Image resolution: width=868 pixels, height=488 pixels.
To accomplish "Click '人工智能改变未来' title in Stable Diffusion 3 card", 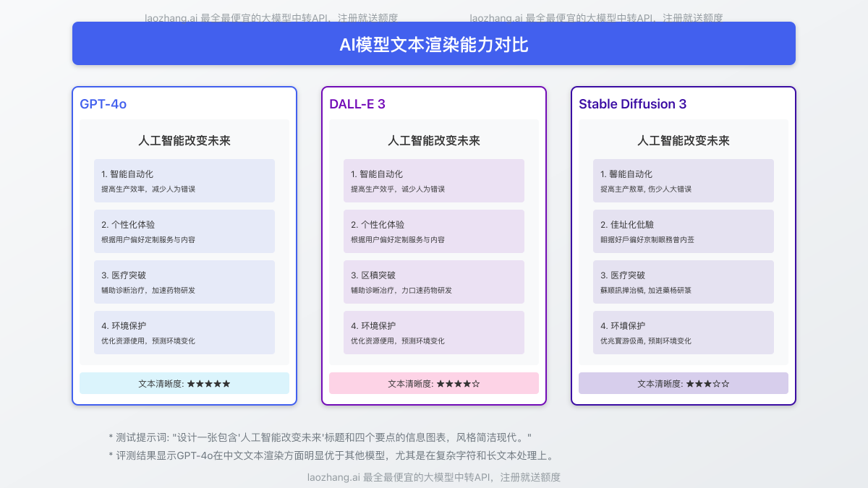I will coord(684,141).
